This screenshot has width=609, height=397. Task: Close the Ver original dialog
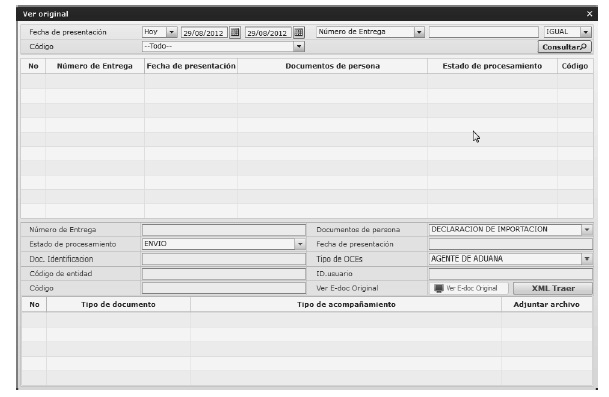[589, 14]
